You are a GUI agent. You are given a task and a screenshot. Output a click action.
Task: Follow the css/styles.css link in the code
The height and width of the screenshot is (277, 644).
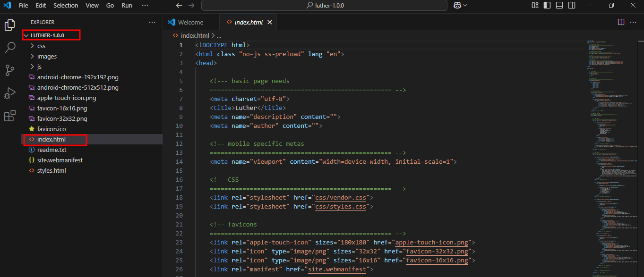pyautogui.click(x=341, y=206)
